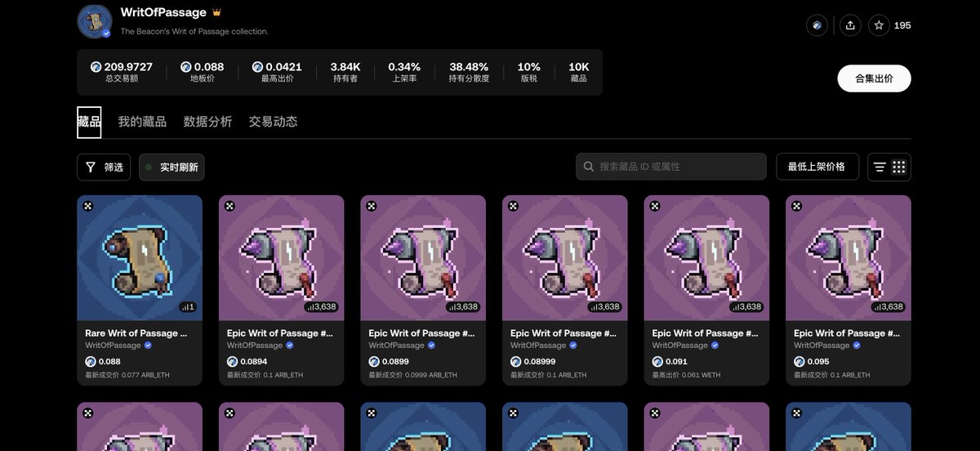Image resolution: width=980 pixels, height=451 pixels.
Task: Open the 筛选 filter panel
Action: coord(103,167)
